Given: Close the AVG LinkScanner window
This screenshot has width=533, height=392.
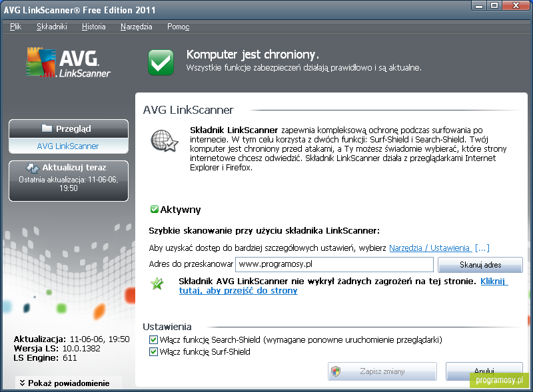Looking at the screenshot, I should [516, 6].
